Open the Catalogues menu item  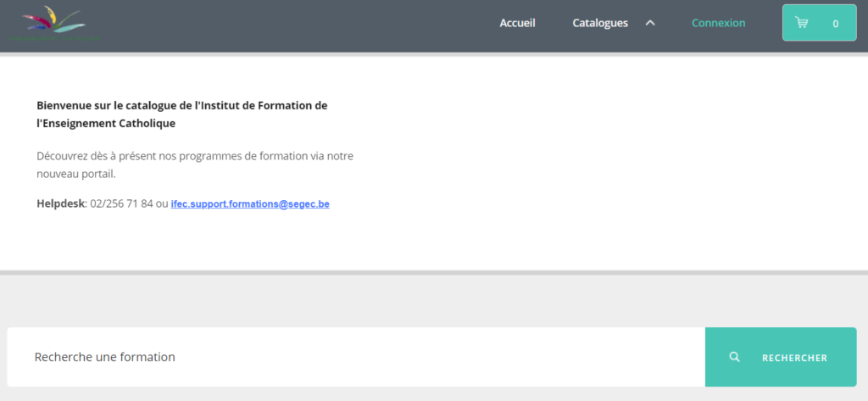600,23
